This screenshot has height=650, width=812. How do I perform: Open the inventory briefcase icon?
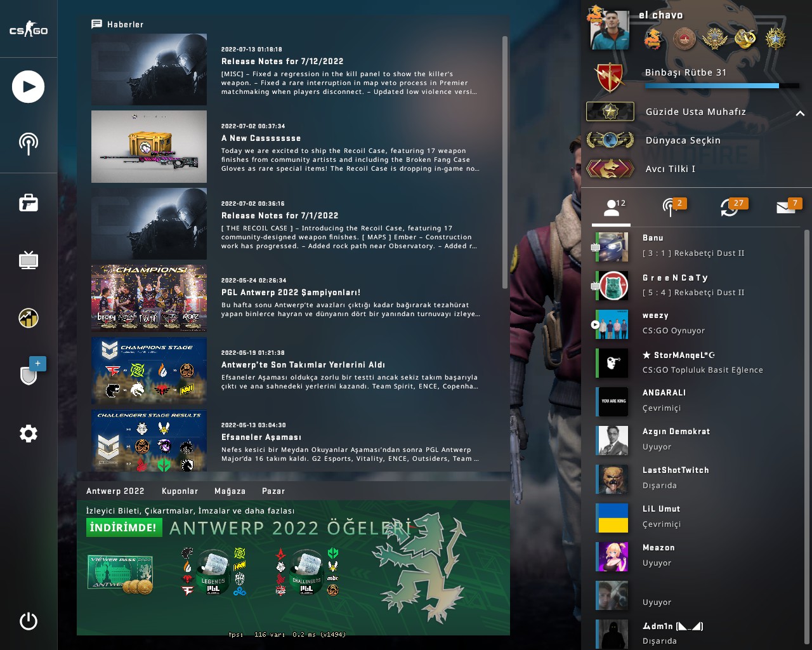click(29, 202)
